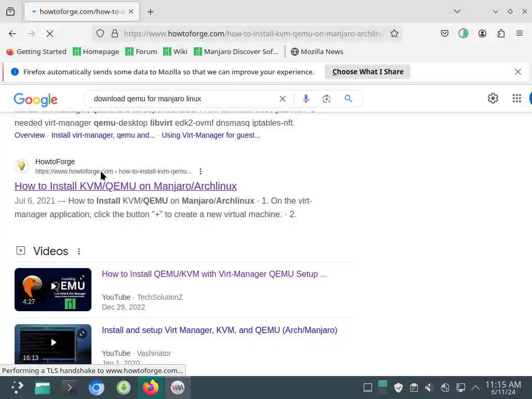Open network globe tray icon
The width and height of the screenshot is (532, 399).
point(445,388)
